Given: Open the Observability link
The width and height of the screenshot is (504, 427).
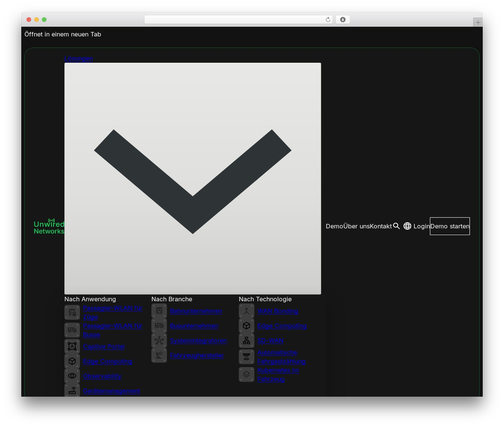Looking at the screenshot, I should [102, 376].
